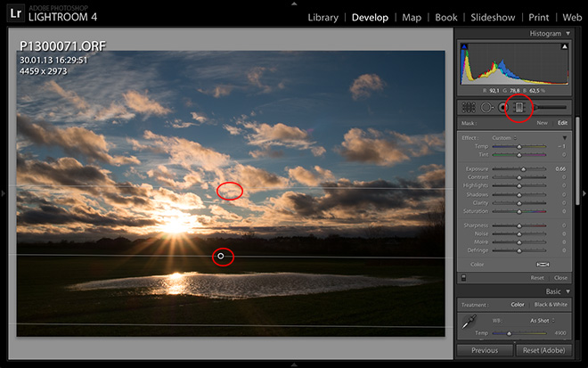The height and width of the screenshot is (368, 588).
Task: Open the Web module
Action: [572, 18]
